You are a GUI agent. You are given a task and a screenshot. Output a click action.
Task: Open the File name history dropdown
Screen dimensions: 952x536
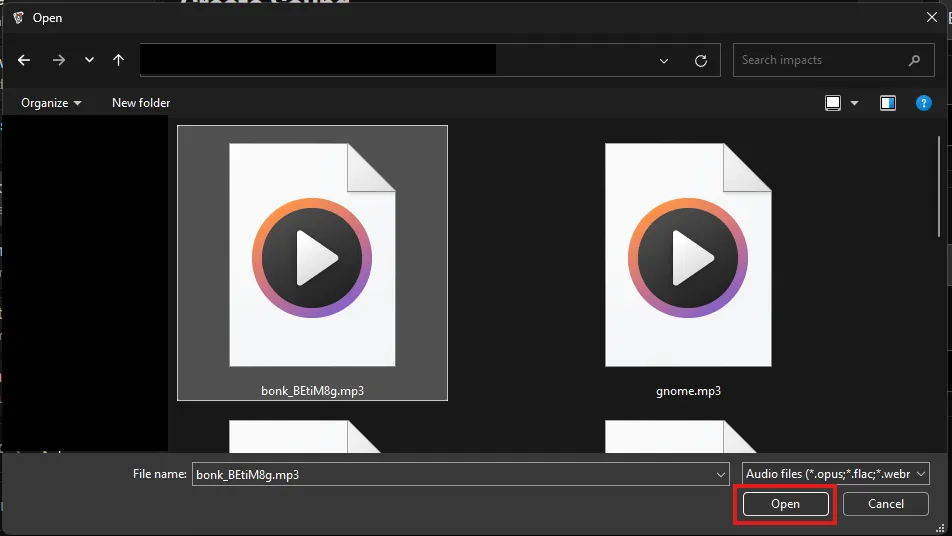point(721,474)
